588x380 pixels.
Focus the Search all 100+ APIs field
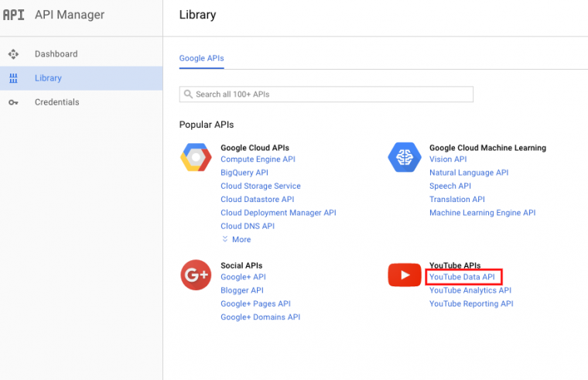[x=326, y=94]
